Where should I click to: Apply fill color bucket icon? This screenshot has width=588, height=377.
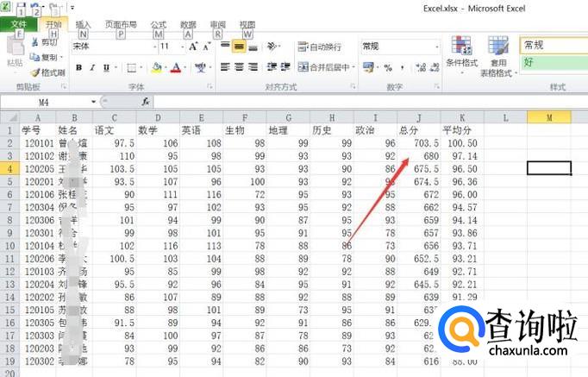click(157, 67)
